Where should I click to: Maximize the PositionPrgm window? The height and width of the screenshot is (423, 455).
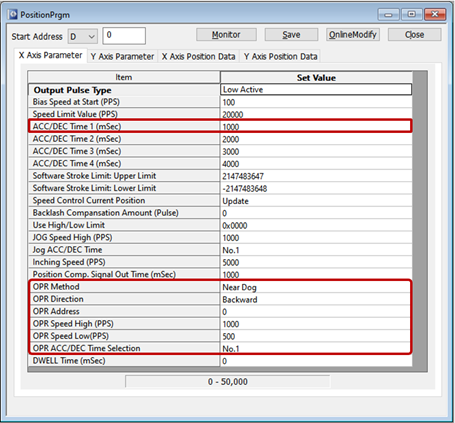[412, 14]
